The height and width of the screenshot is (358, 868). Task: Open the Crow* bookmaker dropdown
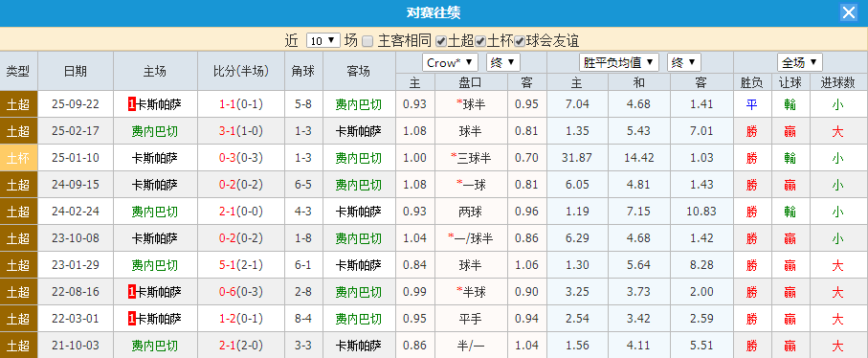pyautogui.click(x=450, y=62)
